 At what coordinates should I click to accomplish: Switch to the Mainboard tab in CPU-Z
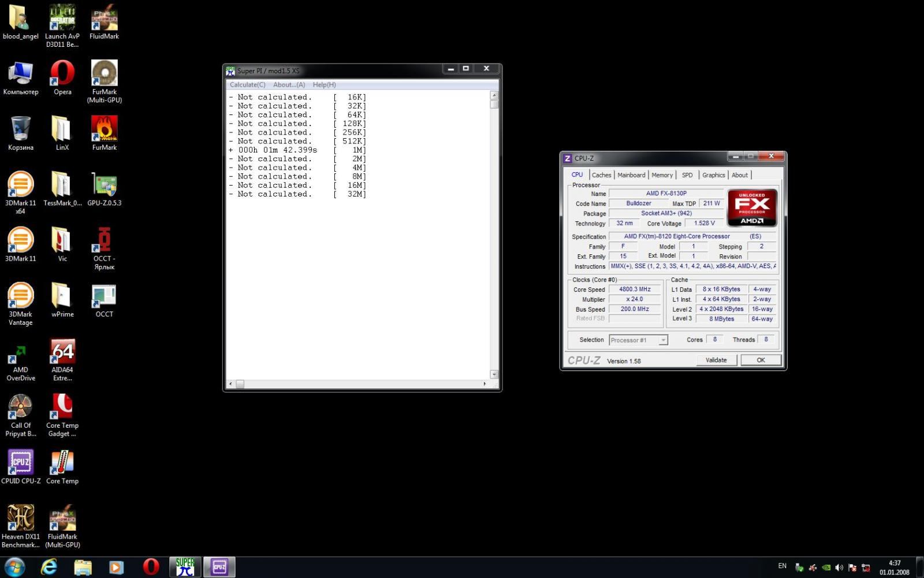631,175
